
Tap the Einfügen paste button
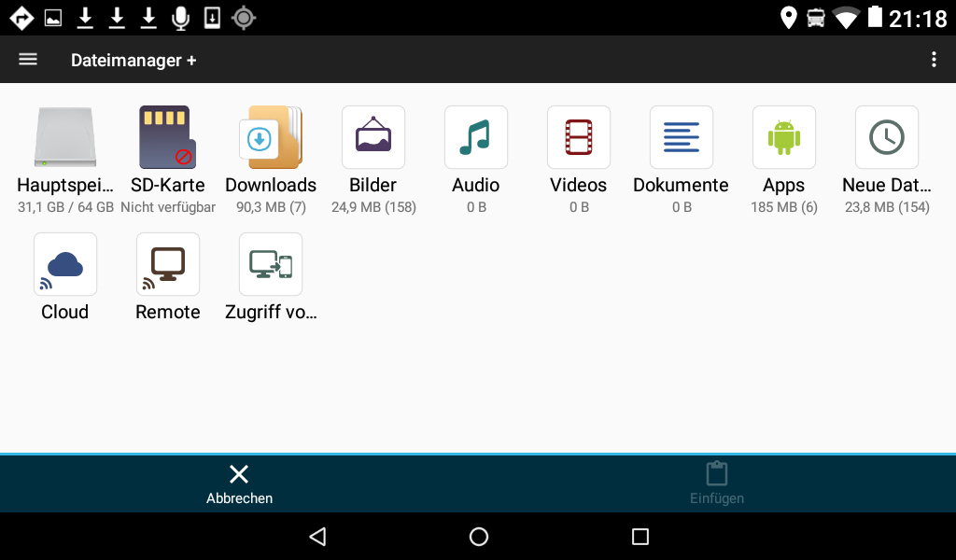pos(717,483)
